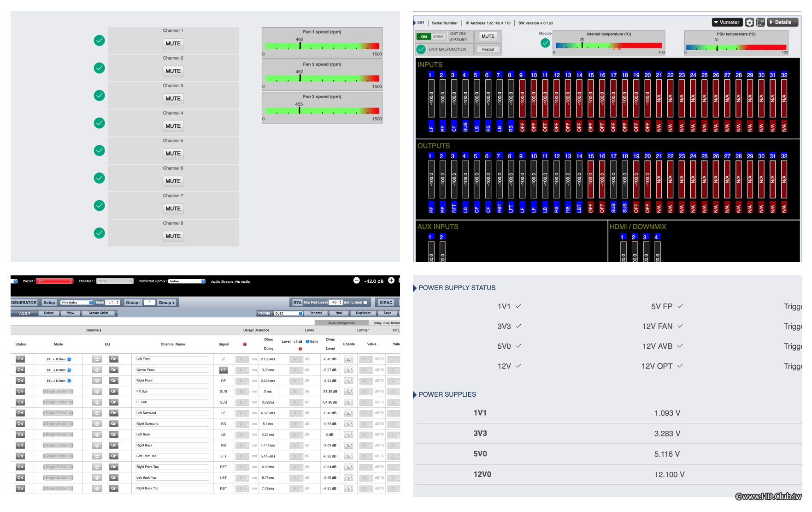
Task: Open the DIRAC section
Action: pos(386,303)
